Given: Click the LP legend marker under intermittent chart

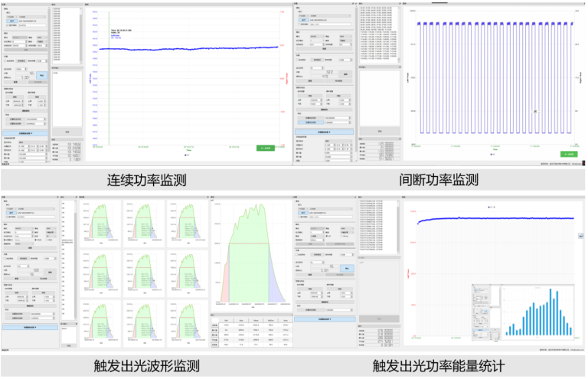Looking at the screenshot, I should point(492,154).
